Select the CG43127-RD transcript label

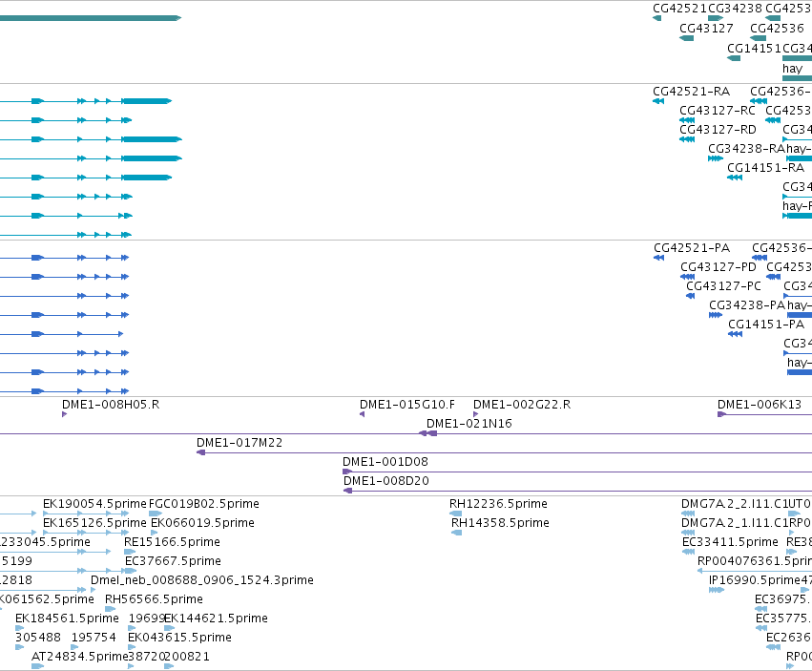[x=718, y=130]
